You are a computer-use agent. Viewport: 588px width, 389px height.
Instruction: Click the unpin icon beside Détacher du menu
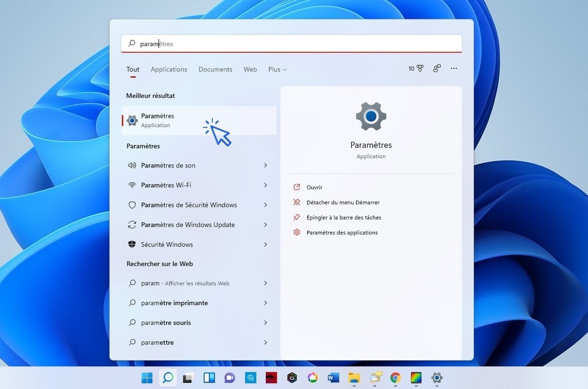[297, 202]
